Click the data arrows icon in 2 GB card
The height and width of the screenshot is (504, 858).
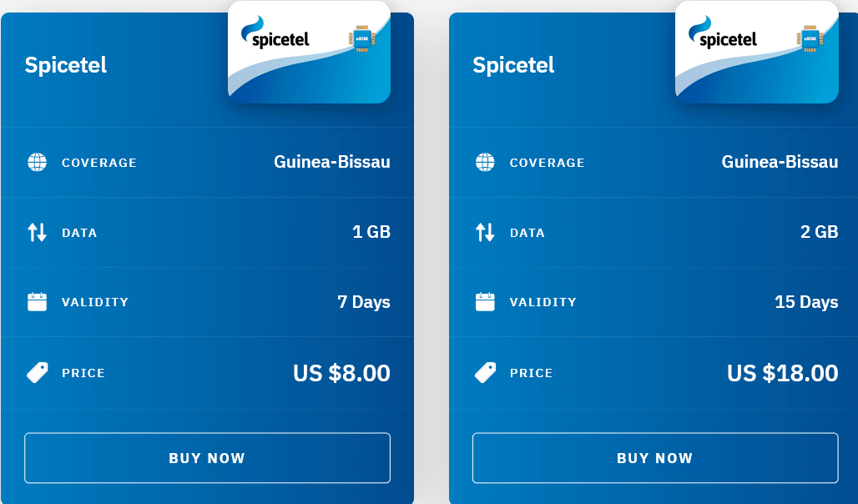click(x=485, y=232)
